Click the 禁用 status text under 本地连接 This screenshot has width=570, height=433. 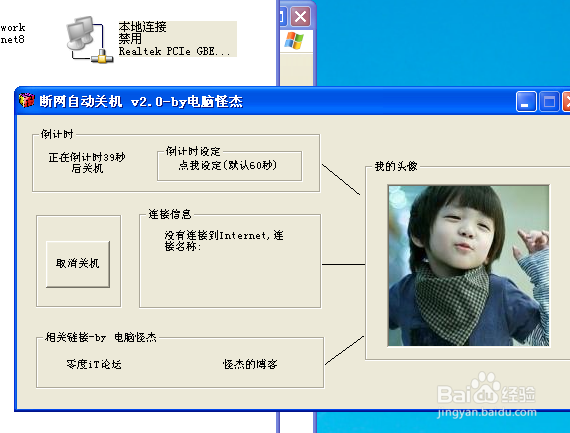click(130, 39)
